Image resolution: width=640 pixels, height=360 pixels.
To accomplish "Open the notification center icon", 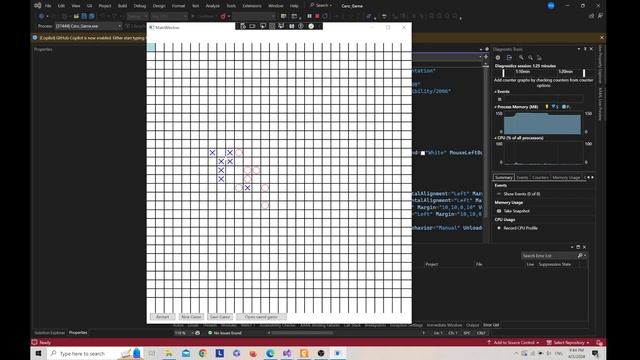I will pos(596,353).
